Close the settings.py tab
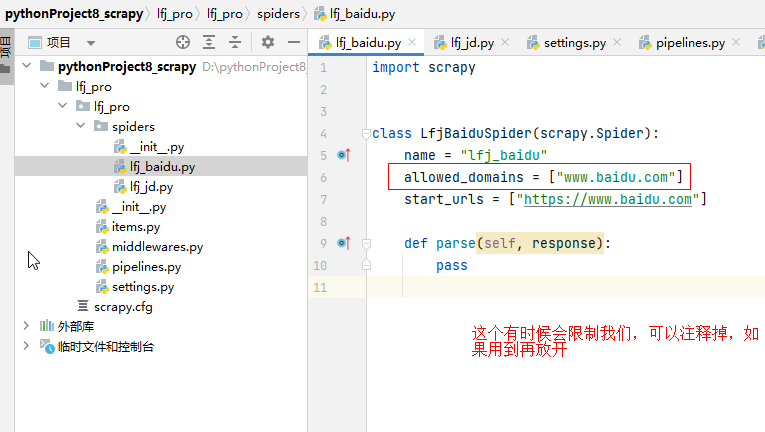 tap(617, 42)
